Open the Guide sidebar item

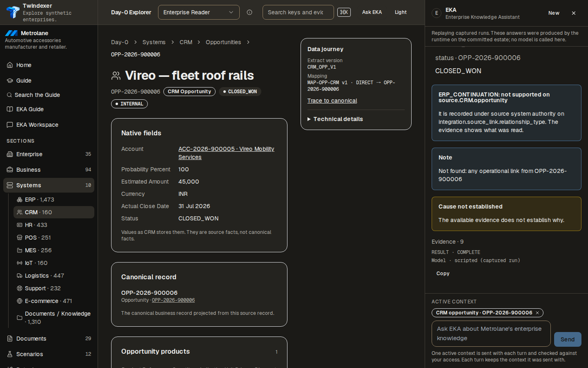coord(49,81)
